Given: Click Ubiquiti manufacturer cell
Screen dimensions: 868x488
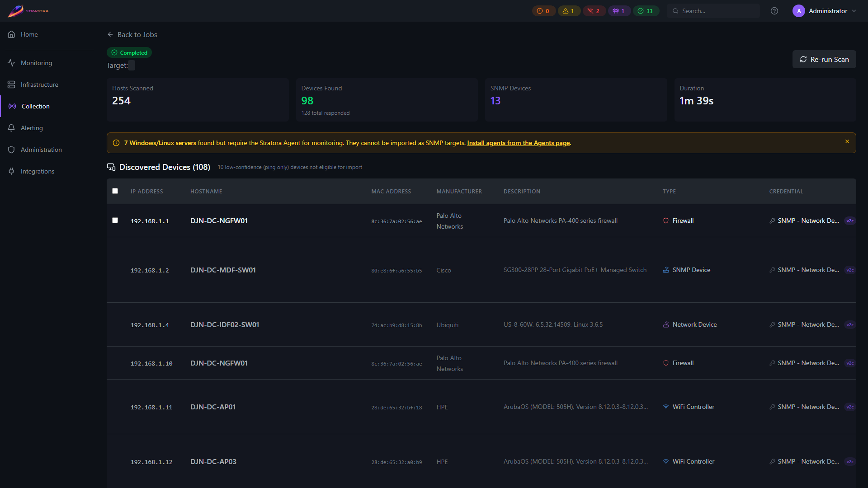Looking at the screenshot, I should tap(447, 325).
